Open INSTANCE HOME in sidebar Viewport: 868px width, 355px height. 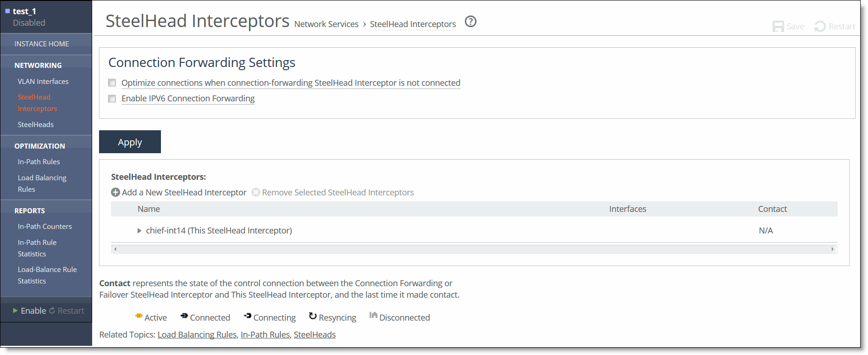[42, 44]
